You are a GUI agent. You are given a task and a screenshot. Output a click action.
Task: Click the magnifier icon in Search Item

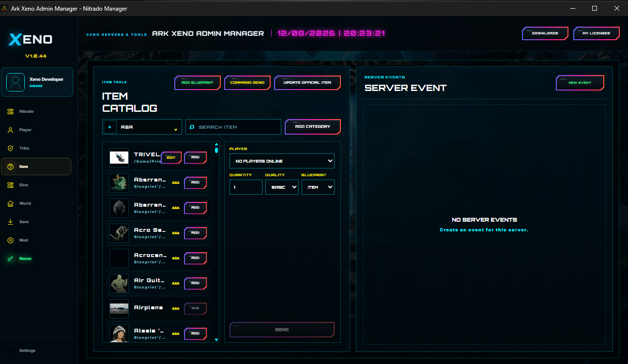click(192, 127)
